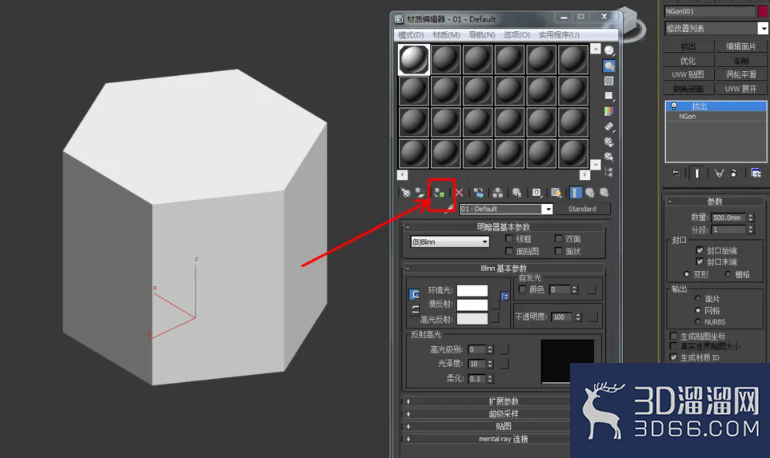
Task: Enable the 自发光 颜色 checkbox
Action: pos(522,289)
